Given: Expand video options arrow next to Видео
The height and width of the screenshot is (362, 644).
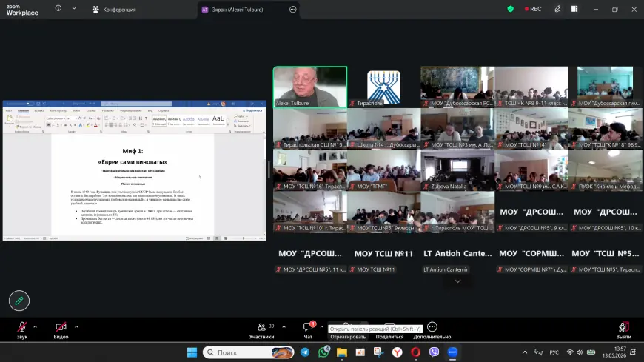Looking at the screenshot, I should [76, 327].
